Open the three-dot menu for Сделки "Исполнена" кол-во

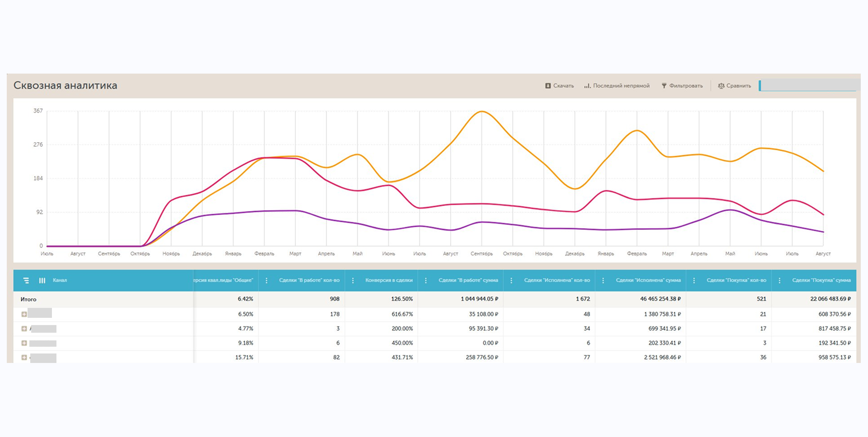511,280
